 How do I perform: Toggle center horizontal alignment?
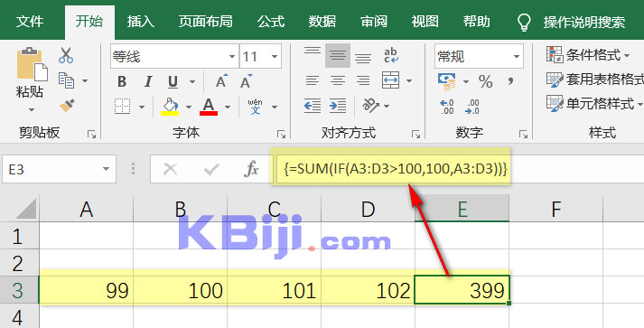coord(338,80)
